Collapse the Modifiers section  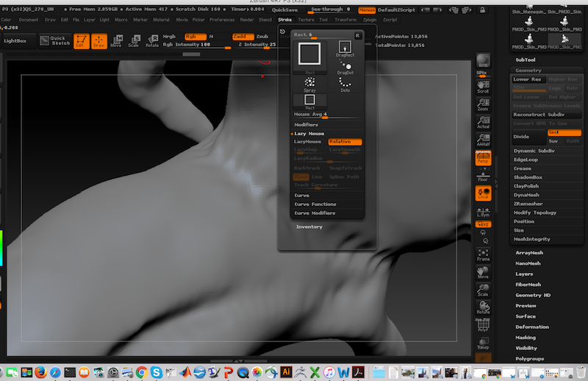[x=306, y=124]
